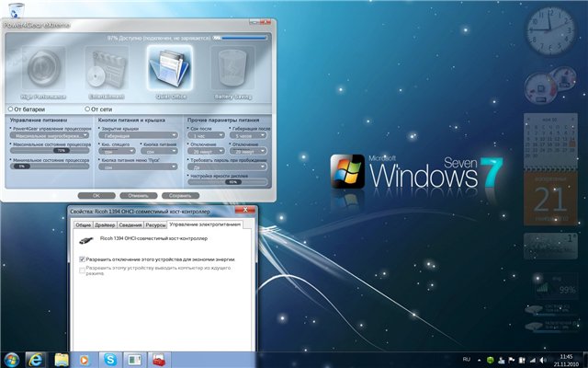Screen dimensions: 588x368
Task: Open the Recycle Bin on desktop
Action: [x=16, y=10]
